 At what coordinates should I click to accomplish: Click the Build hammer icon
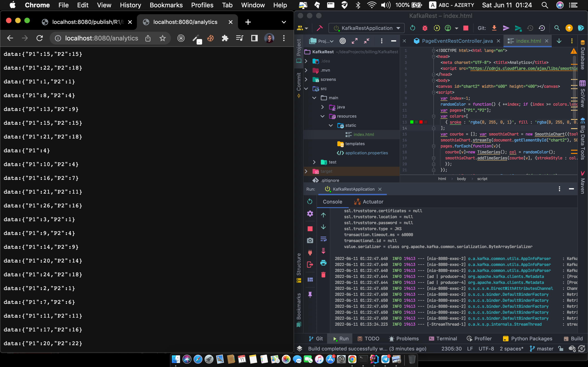pos(319,28)
